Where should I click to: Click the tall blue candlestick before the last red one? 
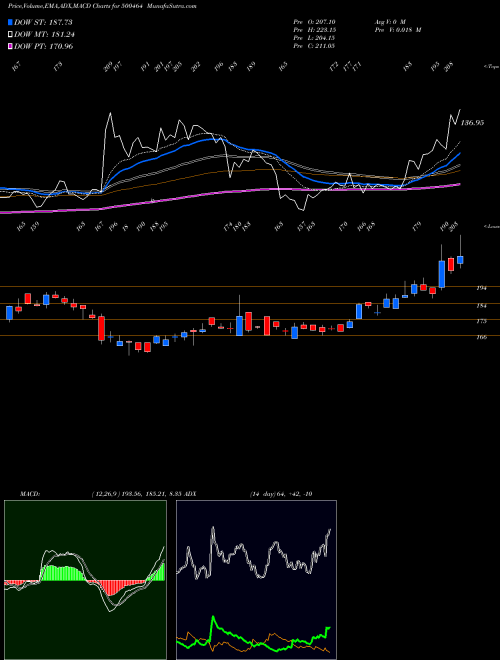[x=441, y=274]
